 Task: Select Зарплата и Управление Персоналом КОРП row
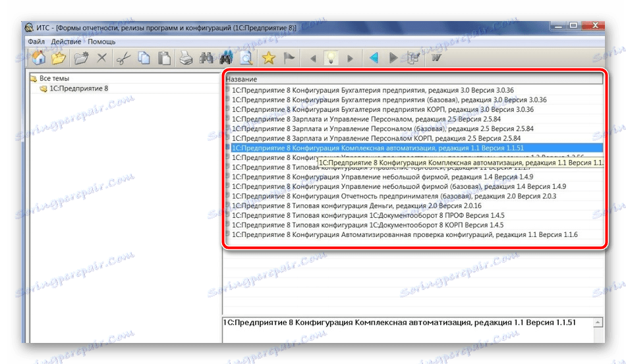point(414,138)
